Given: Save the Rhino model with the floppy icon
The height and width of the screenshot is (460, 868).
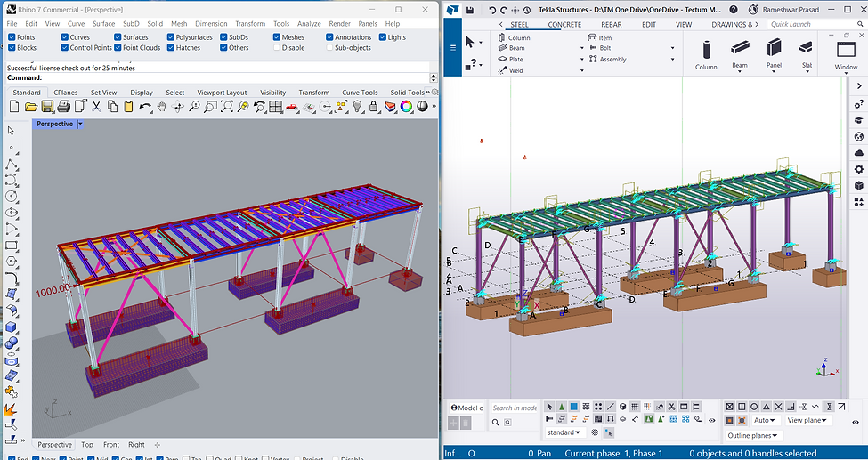Looking at the screenshot, I should pos(47,106).
